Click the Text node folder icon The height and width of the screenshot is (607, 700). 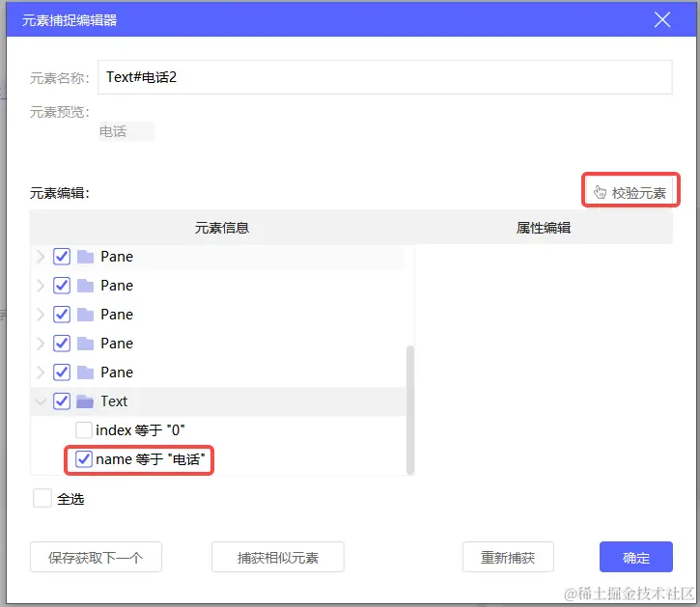click(85, 401)
